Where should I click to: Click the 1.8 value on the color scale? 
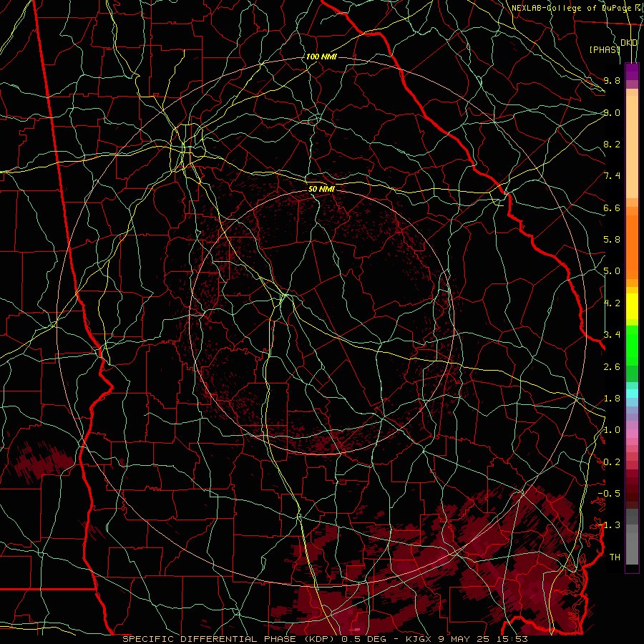click(612, 399)
